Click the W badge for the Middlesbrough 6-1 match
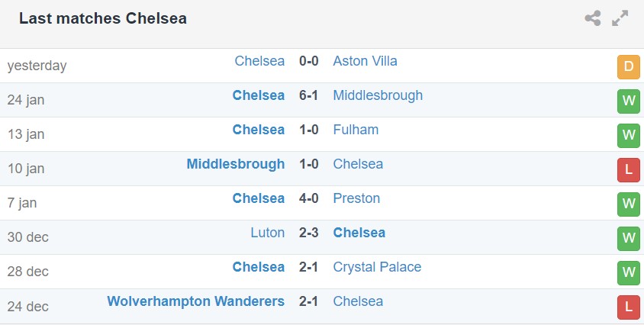 [628, 101]
